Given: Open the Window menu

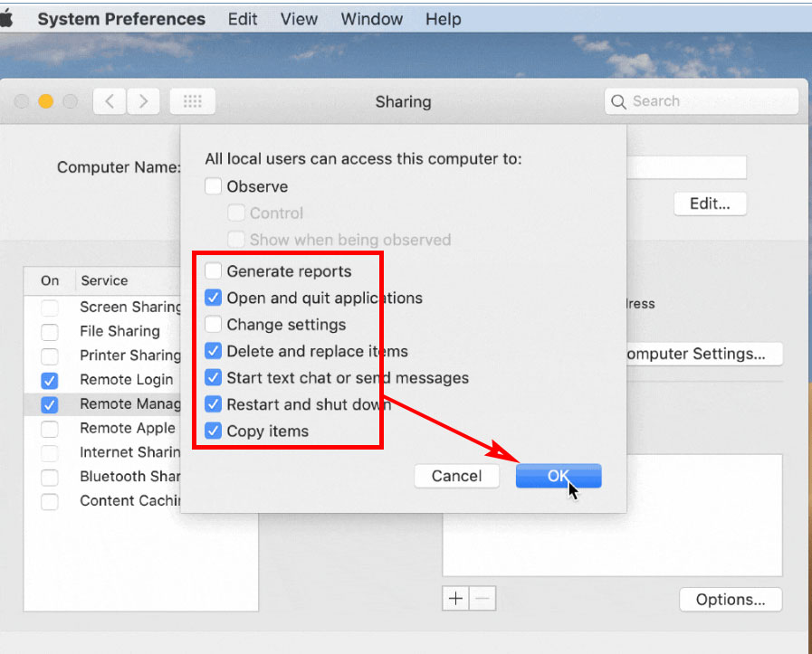Looking at the screenshot, I should tap(372, 19).
